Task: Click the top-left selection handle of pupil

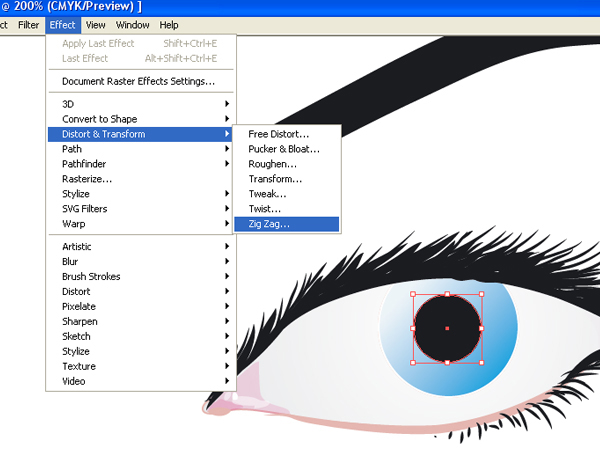Action: (413, 294)
